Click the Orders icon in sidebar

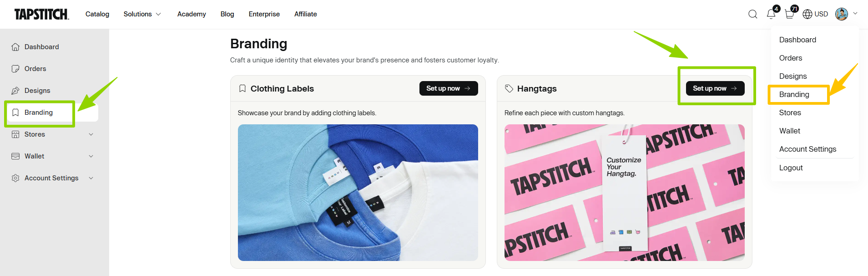(x=15, y=69)
